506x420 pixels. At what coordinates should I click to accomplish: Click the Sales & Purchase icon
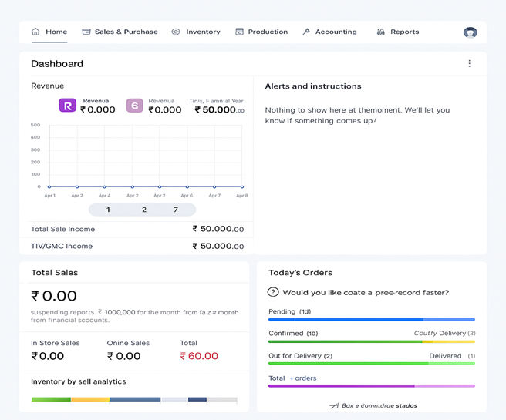(86, 32)
